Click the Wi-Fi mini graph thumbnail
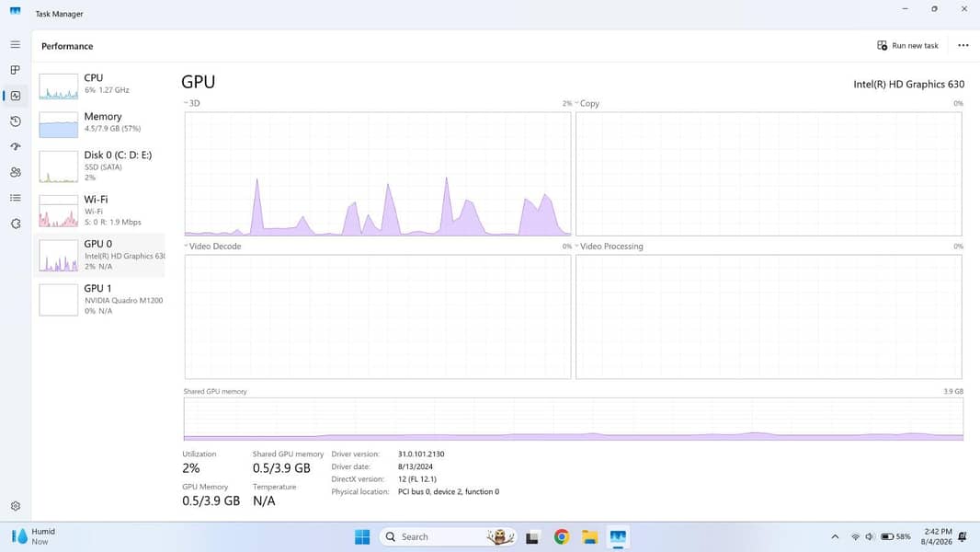Viewport: 980px width, 552px height. tap(58, 212)
